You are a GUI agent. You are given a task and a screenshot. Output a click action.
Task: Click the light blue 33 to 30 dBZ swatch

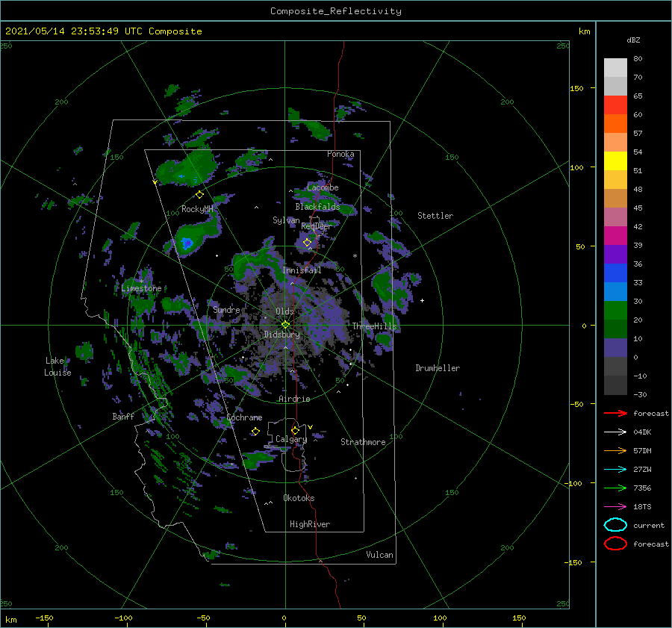[x=615, y=292]
